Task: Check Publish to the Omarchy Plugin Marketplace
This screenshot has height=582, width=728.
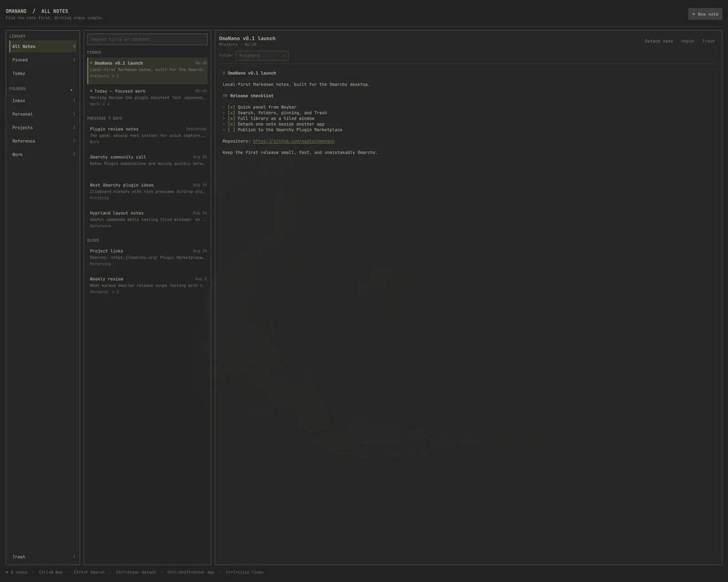Action: pos(231,130)
